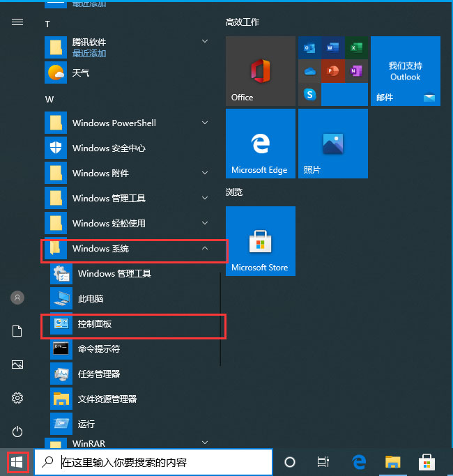Open the Office tile

(260, 71)
